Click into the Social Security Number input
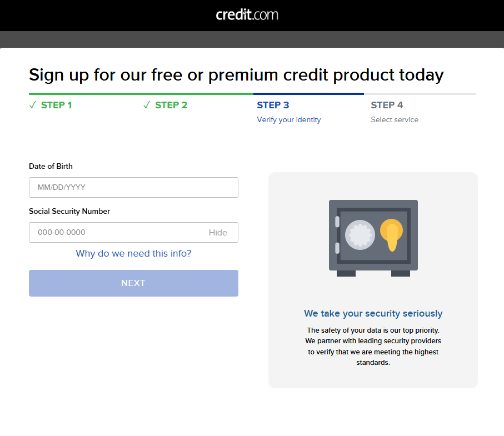Viewport: 504px width, 436px height. (117, 233)
